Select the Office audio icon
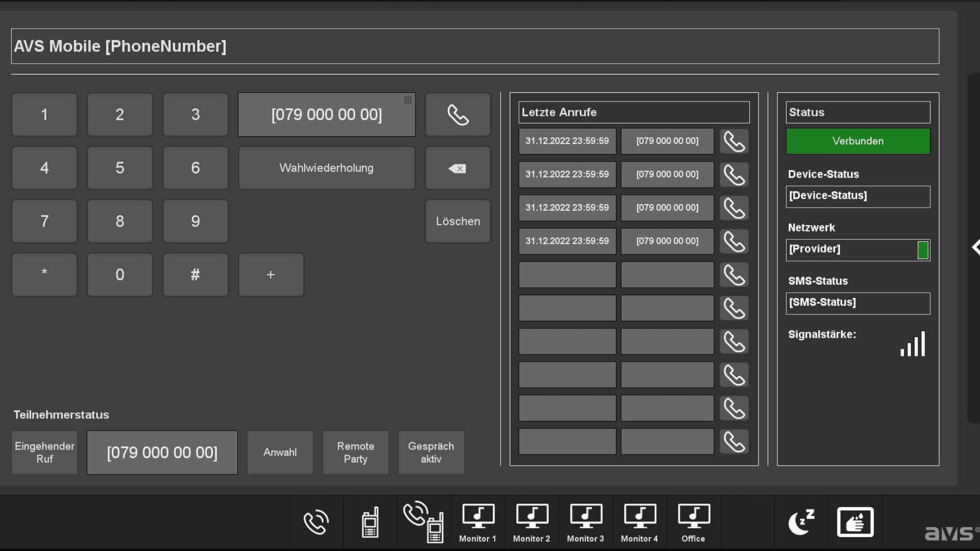980x551 pixels. [x=693, y=522]
